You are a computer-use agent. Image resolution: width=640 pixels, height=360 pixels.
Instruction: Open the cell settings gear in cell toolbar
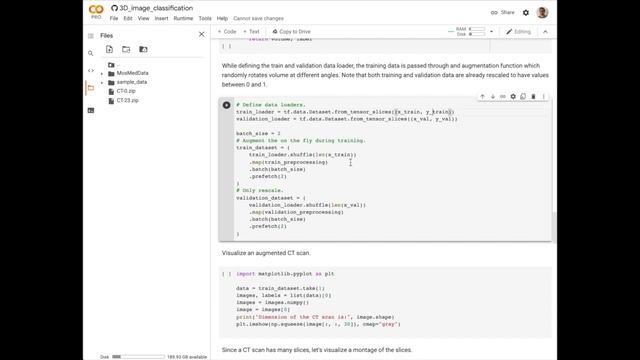513,97
